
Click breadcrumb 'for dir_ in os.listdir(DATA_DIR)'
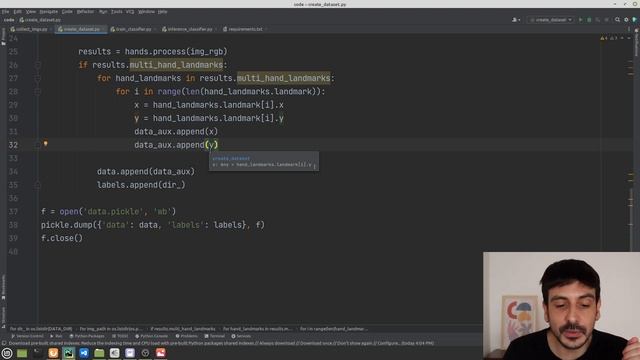click(x=41, y=329)
